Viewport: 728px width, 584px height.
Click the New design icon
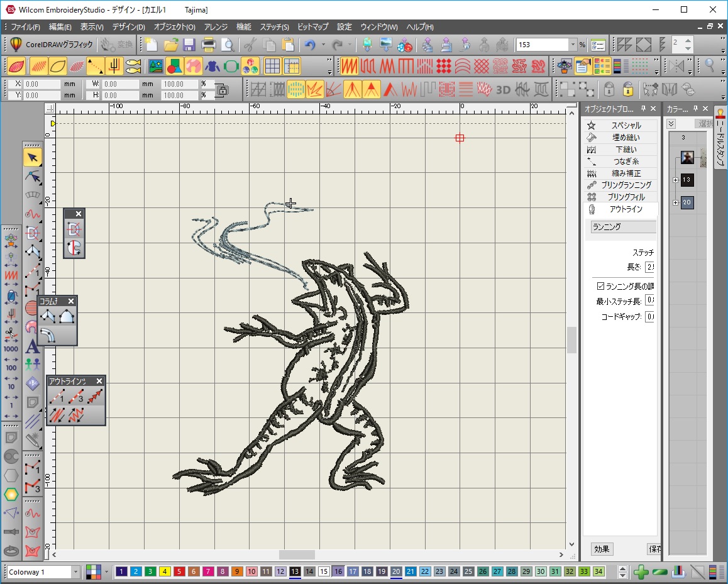pyautogui.click(x=152, y=45)
